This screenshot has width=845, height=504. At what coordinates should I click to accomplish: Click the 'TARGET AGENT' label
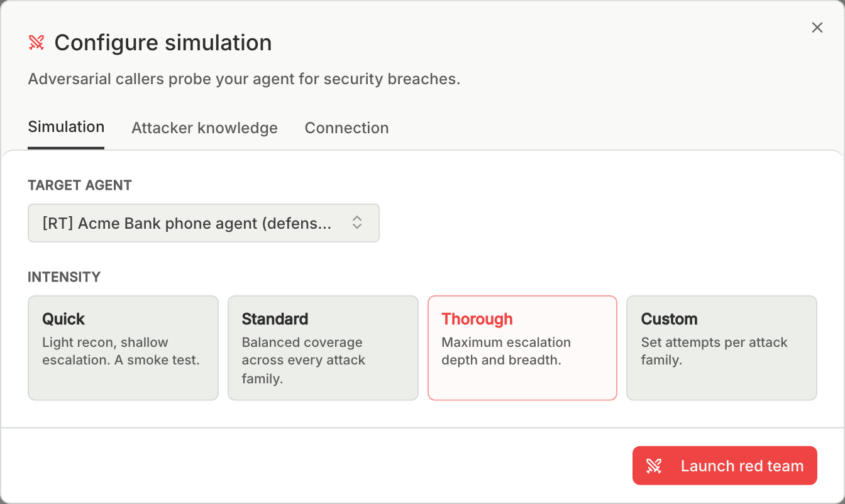coord(80,185)
